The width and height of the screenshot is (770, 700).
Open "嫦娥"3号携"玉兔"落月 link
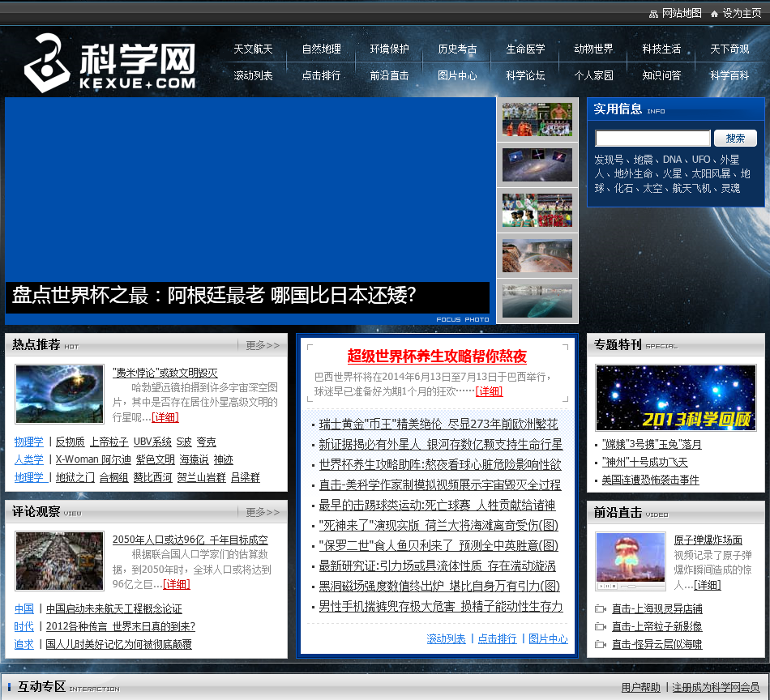pyautogui.click(x=652, y=444)
